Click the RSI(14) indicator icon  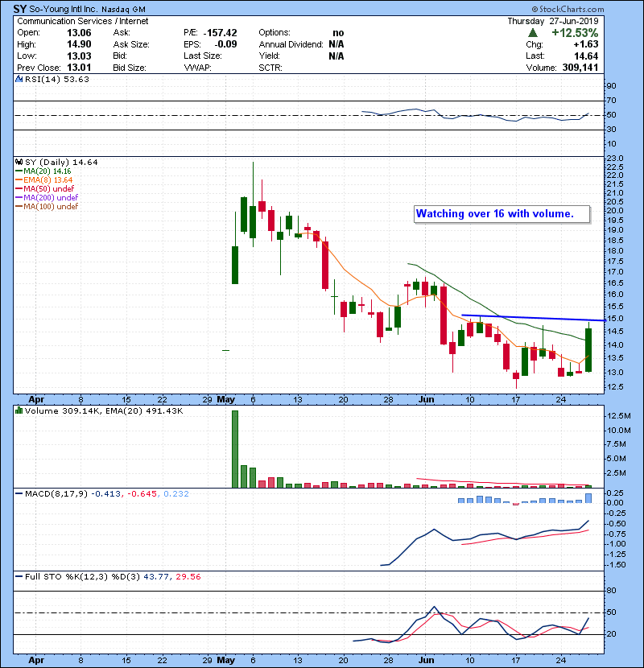(x=19, y=79)
